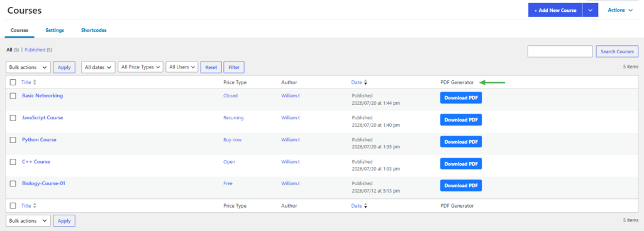Click the Open price type link
The image size is (644, 231).
[229, 162]
